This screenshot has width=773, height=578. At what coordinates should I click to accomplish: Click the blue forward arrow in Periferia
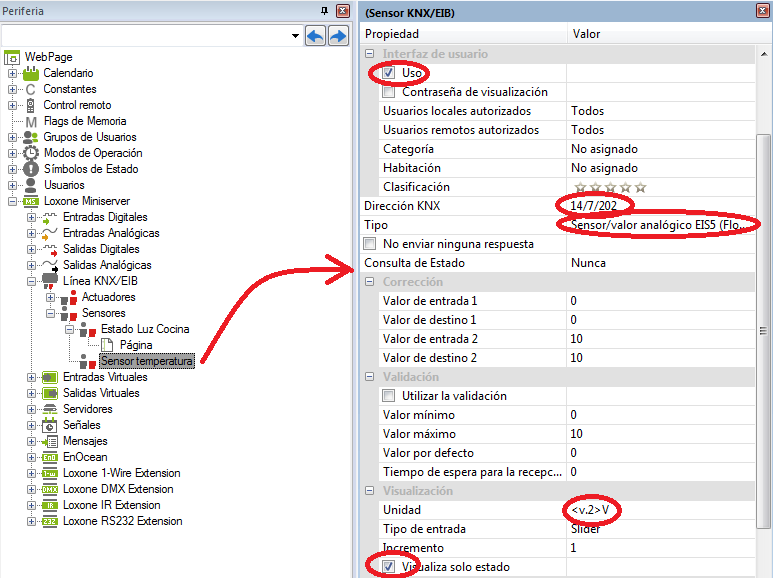tap(338, 36)
